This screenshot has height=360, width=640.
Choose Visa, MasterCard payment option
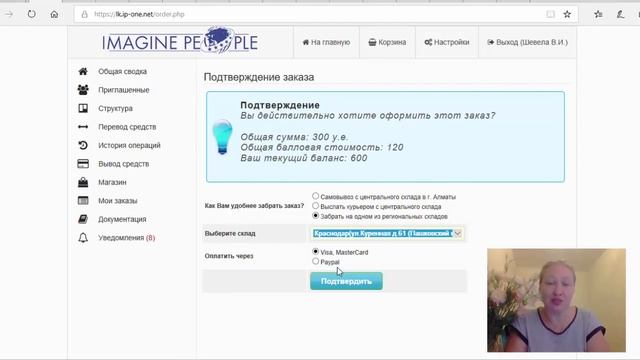click(316, 251)
